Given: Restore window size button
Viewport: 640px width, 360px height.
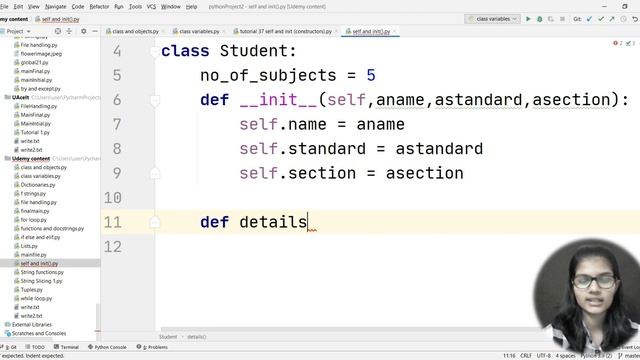Looking at the screenshot, I should [x=625, y=7].
